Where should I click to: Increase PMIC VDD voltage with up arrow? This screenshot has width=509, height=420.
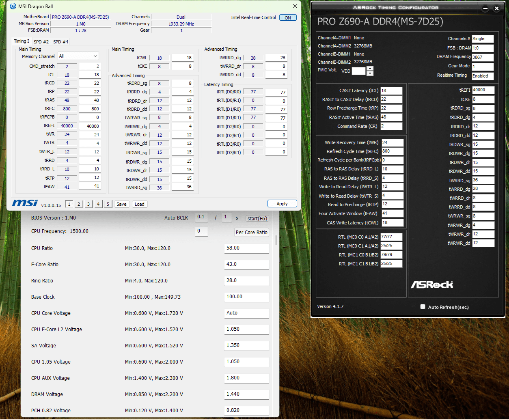click(370, 69)
